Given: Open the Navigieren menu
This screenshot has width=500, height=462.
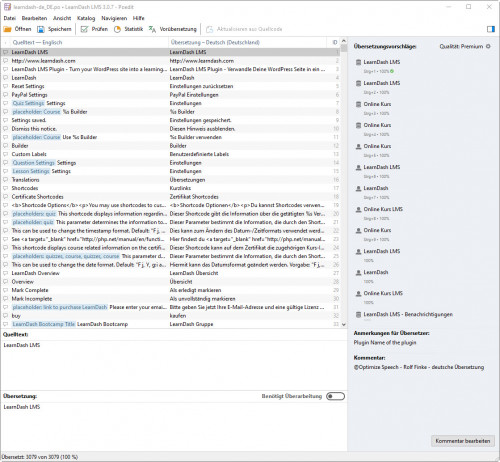Looking at the screenshot, I should point(114,18).
